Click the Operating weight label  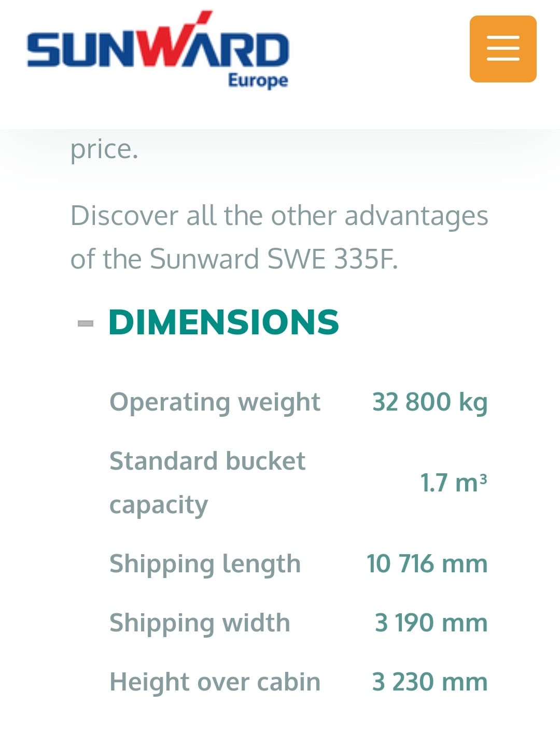point(215,402)
